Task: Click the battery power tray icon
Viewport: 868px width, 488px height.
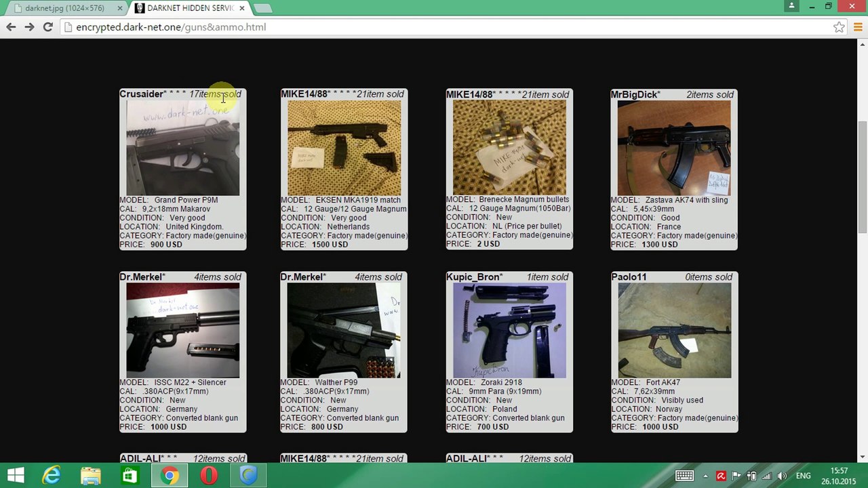Action: (x=751, y=476)
